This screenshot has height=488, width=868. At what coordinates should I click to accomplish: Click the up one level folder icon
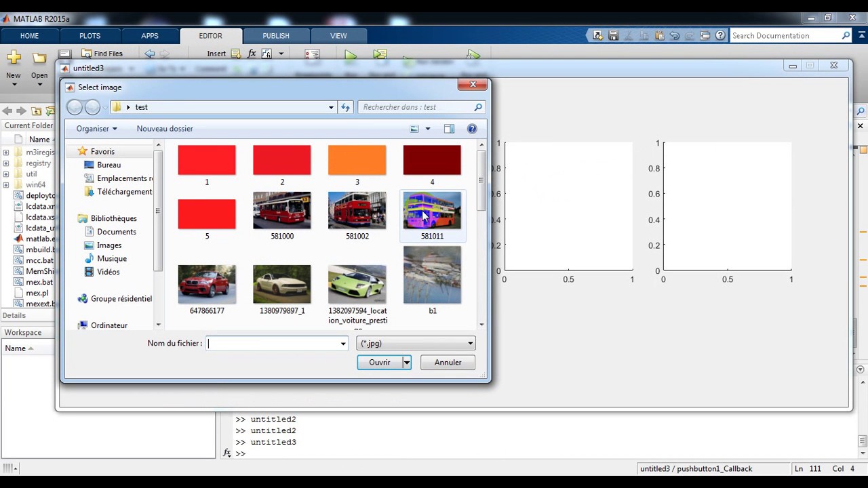click(37, 111)
